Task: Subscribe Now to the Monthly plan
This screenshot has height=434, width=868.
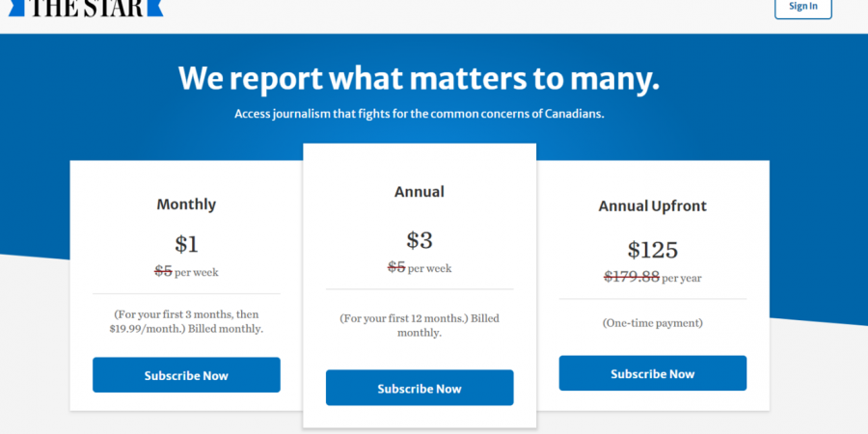Action: tap(186, 375)
